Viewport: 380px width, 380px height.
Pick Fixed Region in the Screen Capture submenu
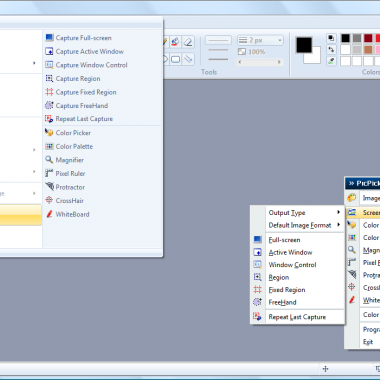click(x=297, y=290)
